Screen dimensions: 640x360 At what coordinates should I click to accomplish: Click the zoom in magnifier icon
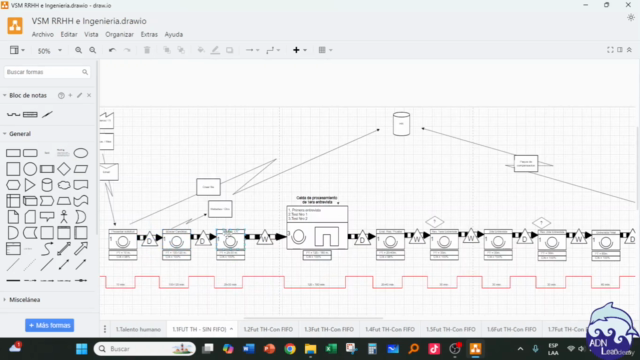coord(78,50)
